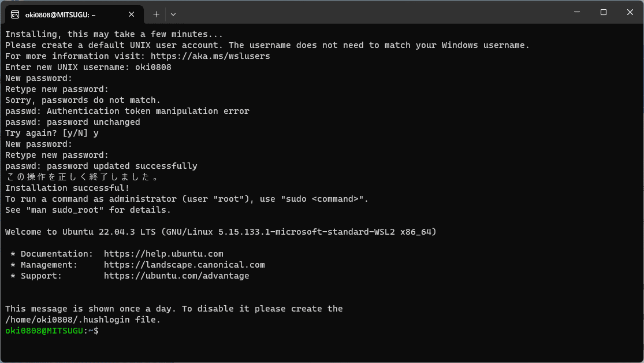Expand the new tab profile dropdown

(173, 14)
